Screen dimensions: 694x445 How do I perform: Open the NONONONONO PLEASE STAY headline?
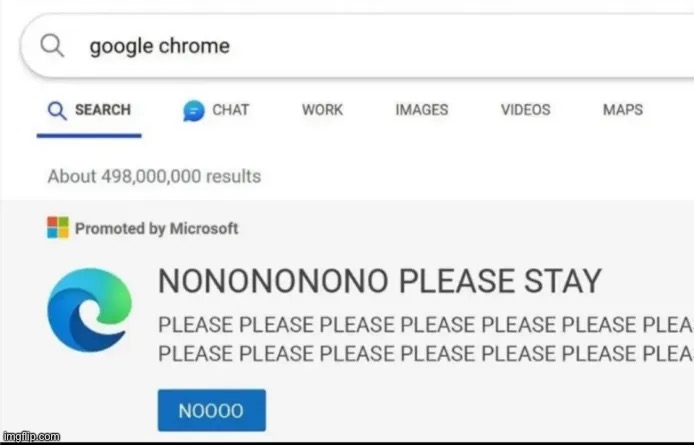point(380,281)
